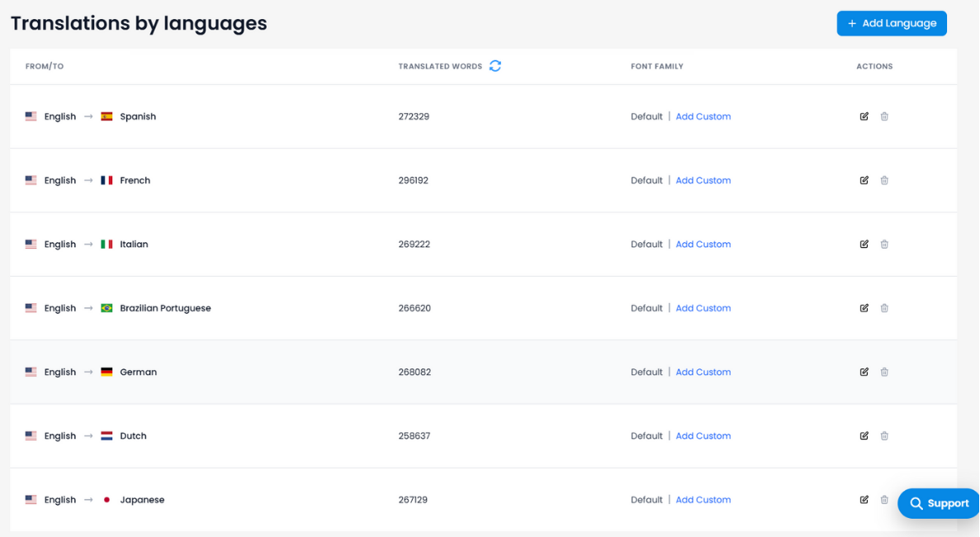Click the Spanish flag icon
This screenshot has width=980, height=537.
pos(106,116)
